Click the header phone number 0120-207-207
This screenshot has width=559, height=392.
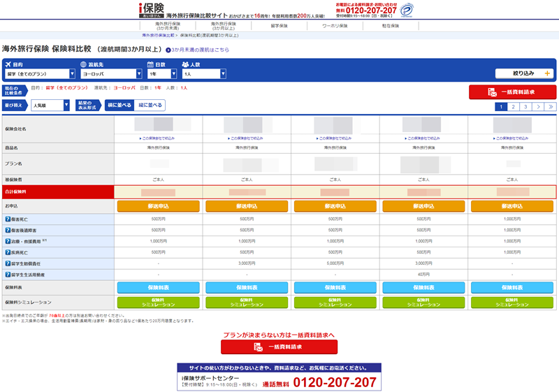tap(371, 10)
